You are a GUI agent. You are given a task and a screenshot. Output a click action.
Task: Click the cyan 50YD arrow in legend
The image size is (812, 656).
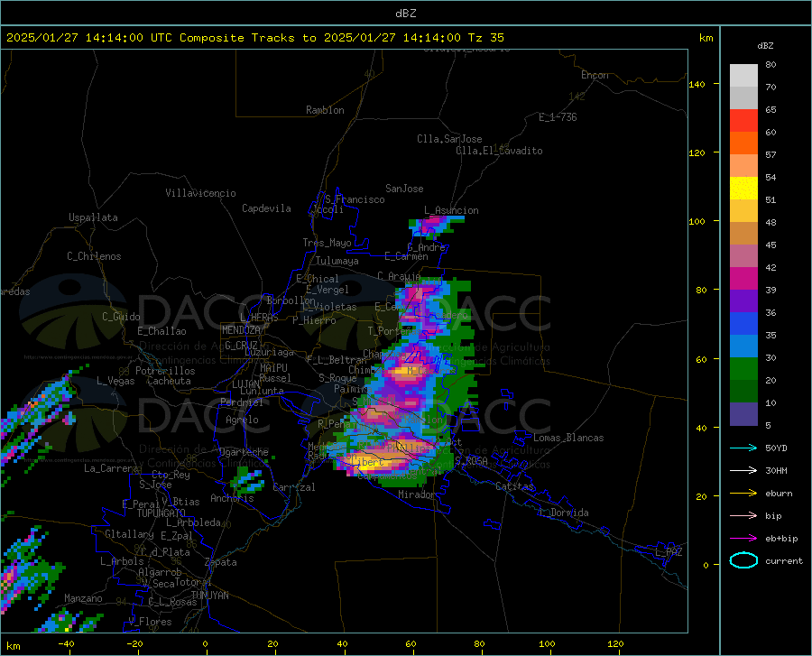coord(743,448)
